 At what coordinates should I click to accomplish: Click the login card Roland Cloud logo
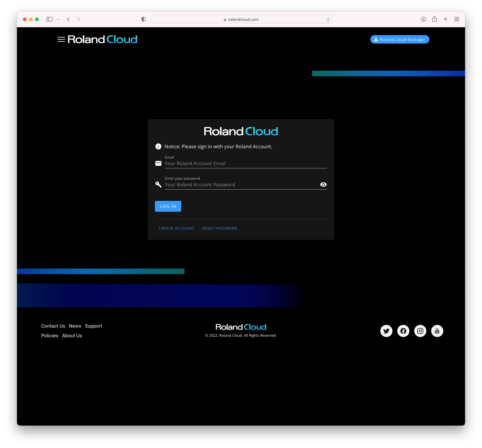(241, 131)
